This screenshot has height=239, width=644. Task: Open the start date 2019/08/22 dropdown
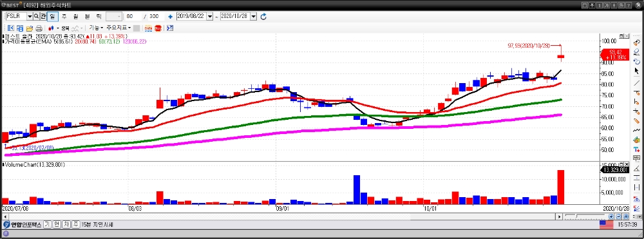tap(211, 16)
